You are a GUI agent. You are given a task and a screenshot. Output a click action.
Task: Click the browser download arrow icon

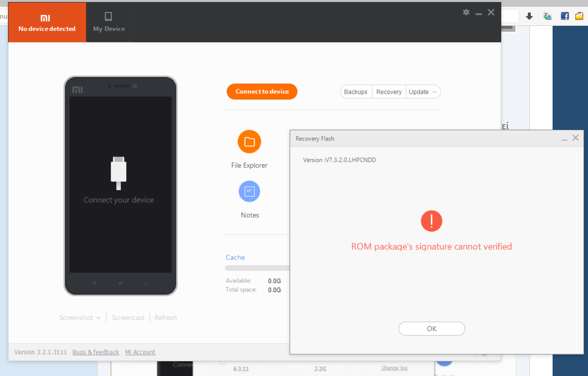point(529,16)
